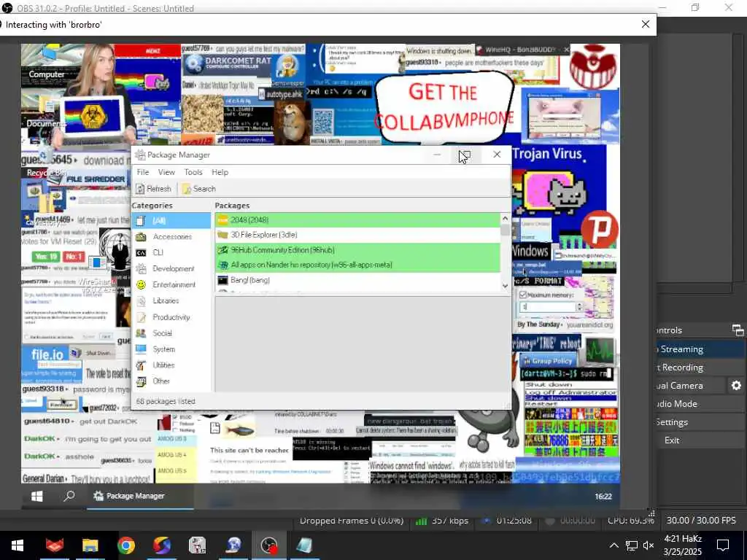Launch Google Chrome from host taskbar
747x560 pixels.
pos(125,545)
